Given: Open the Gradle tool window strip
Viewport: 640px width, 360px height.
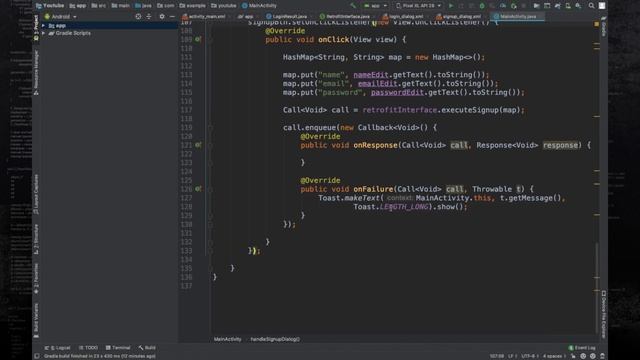Looking at the screenshot, I should 603,27.
